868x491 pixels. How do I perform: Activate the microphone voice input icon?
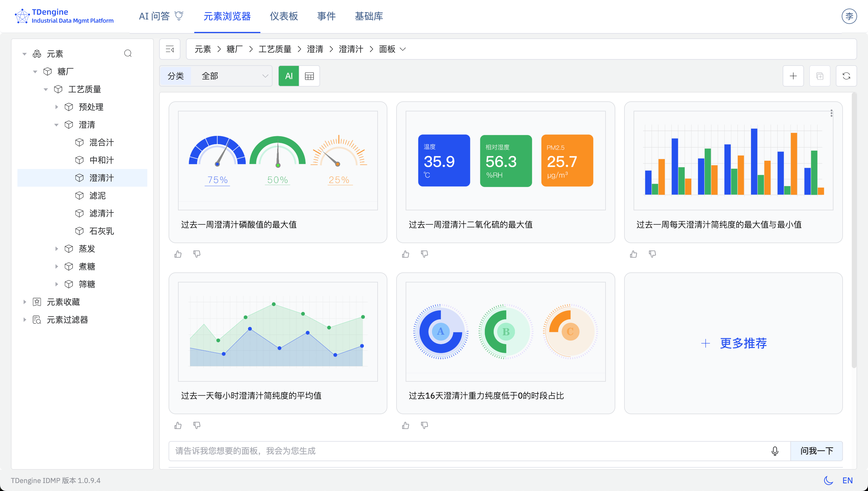[775, 451]
